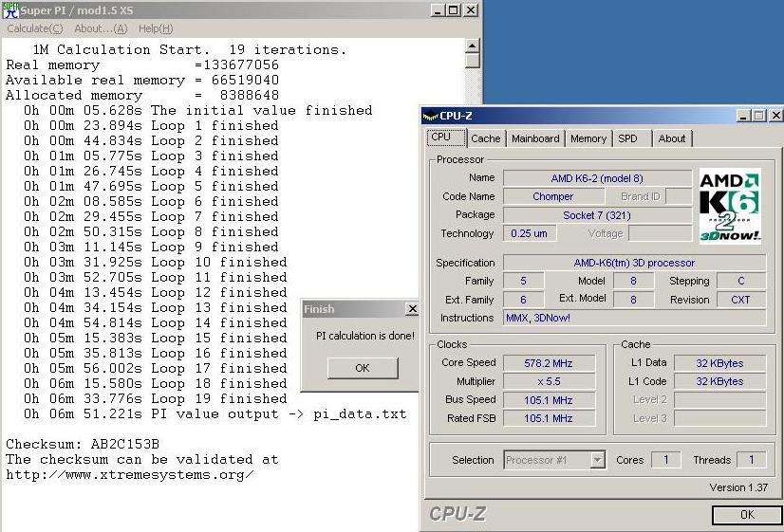
Task: Click the Stepping value 'C'
Action: 741,282
